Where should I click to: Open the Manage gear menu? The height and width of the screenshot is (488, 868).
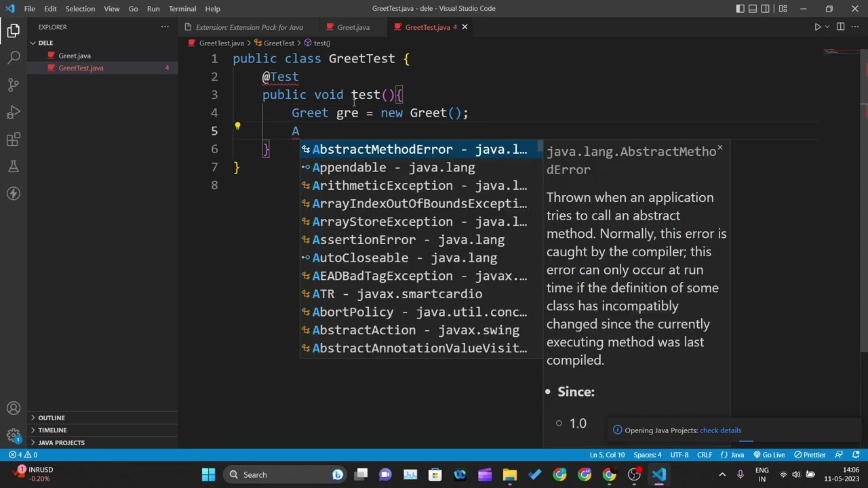tap(14, 436)
